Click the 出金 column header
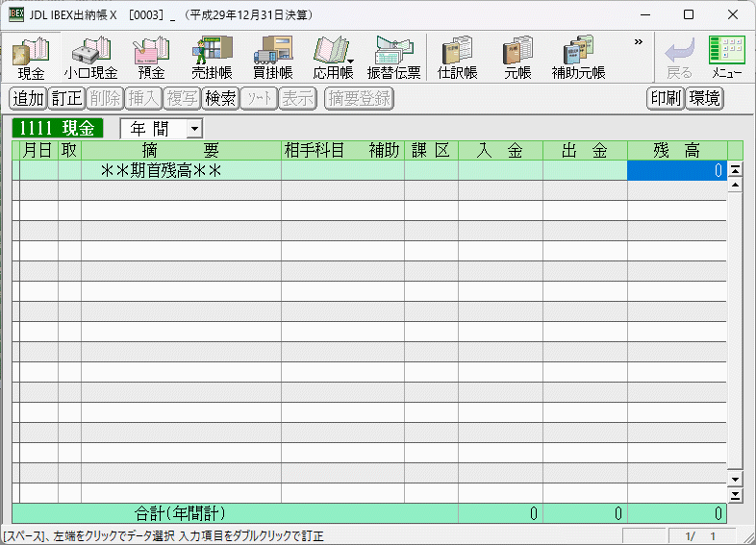Screen dimensions: 756x545 point(585,150)
